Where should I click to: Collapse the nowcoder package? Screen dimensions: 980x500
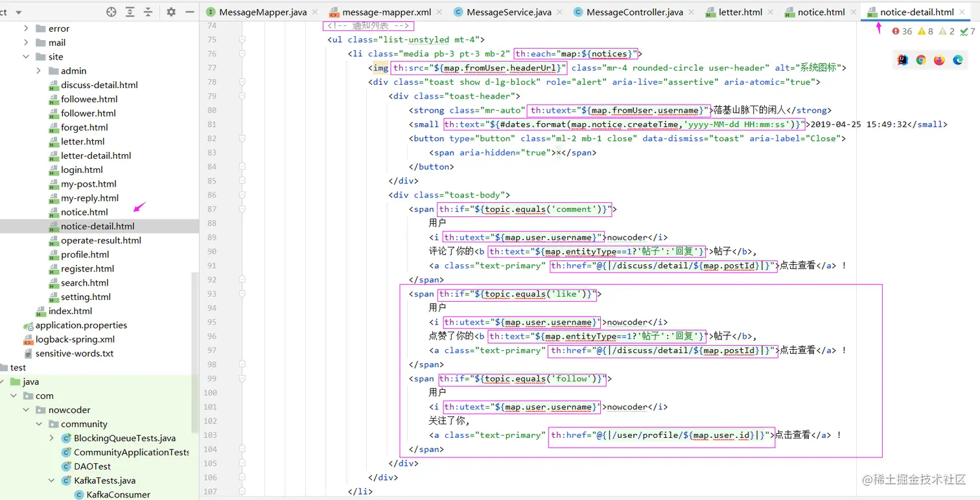point(26,410)
